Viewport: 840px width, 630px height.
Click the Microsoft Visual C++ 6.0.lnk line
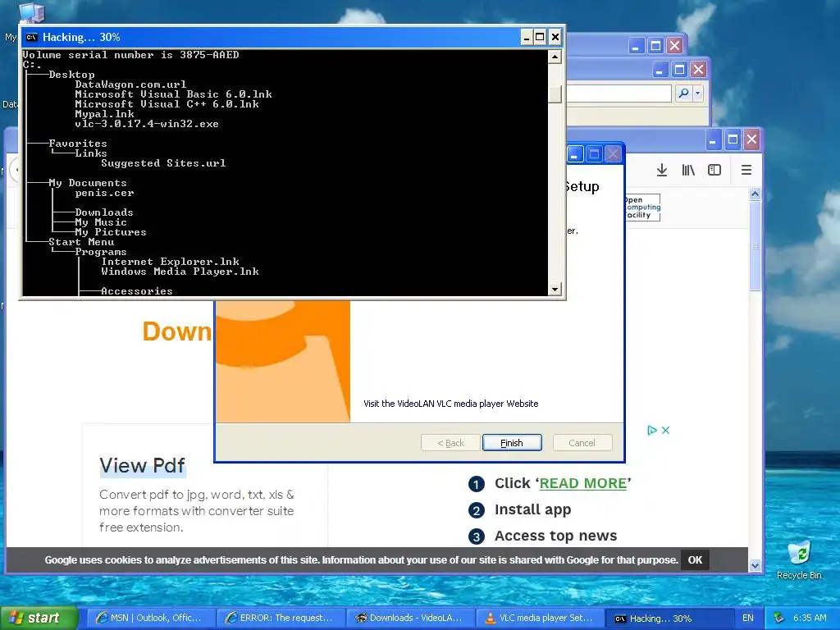167,104
